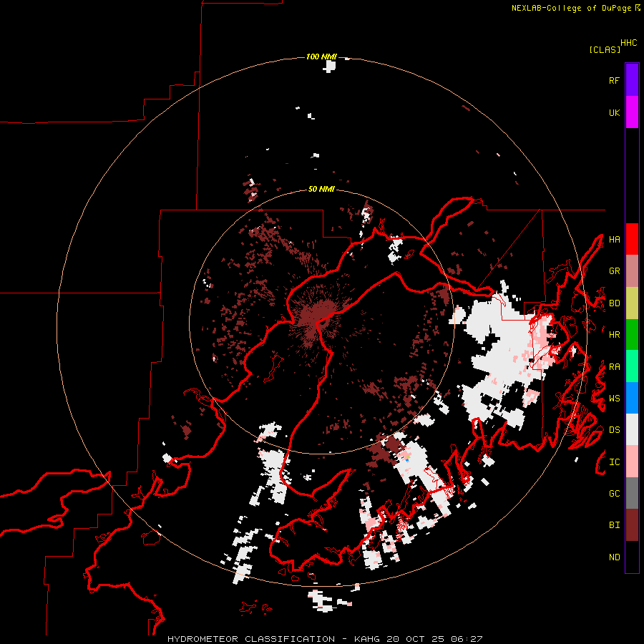Click the HA red legend swatch
Screen dimensions: 644x644
point(632,239)
